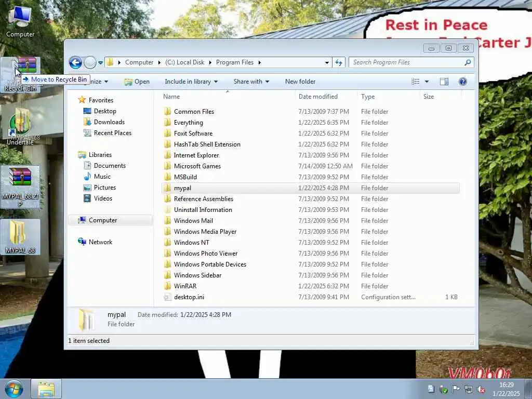Select Network in navigation pane
This screenshot has width=532, height=399.
[100, 242]
